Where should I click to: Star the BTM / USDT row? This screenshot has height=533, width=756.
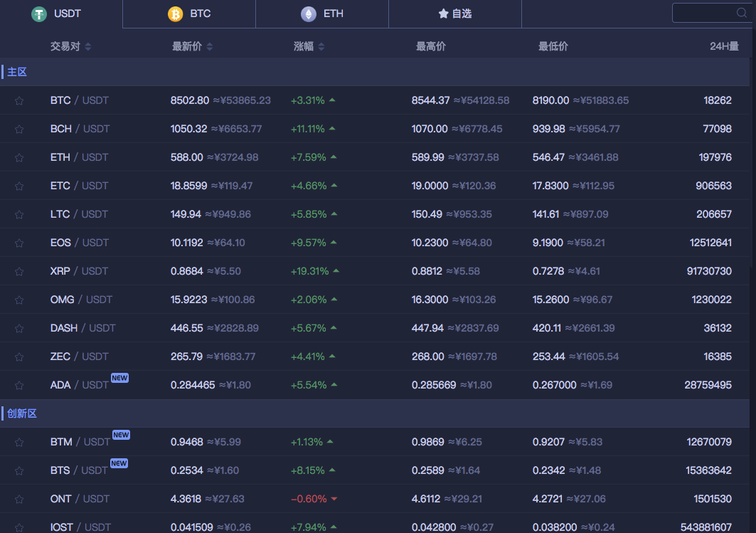[19, 443]
